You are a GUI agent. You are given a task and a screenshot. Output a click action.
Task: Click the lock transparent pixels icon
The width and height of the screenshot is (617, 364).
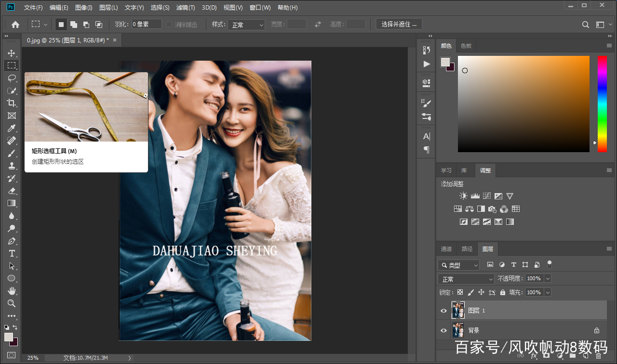(460, 292)
